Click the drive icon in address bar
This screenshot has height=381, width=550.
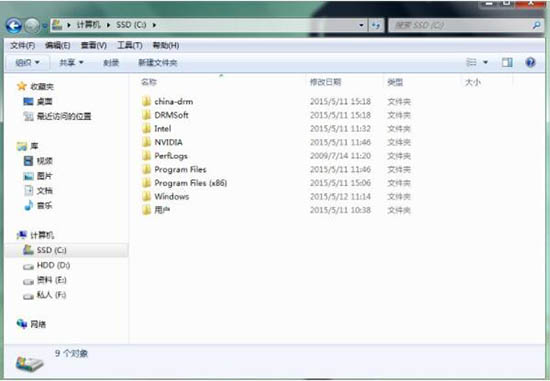tap(57, 25)
